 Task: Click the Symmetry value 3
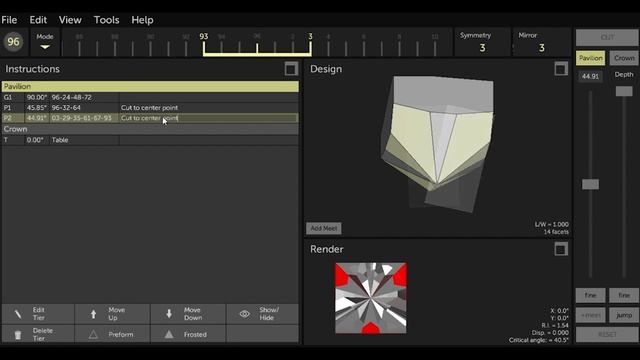482,48
